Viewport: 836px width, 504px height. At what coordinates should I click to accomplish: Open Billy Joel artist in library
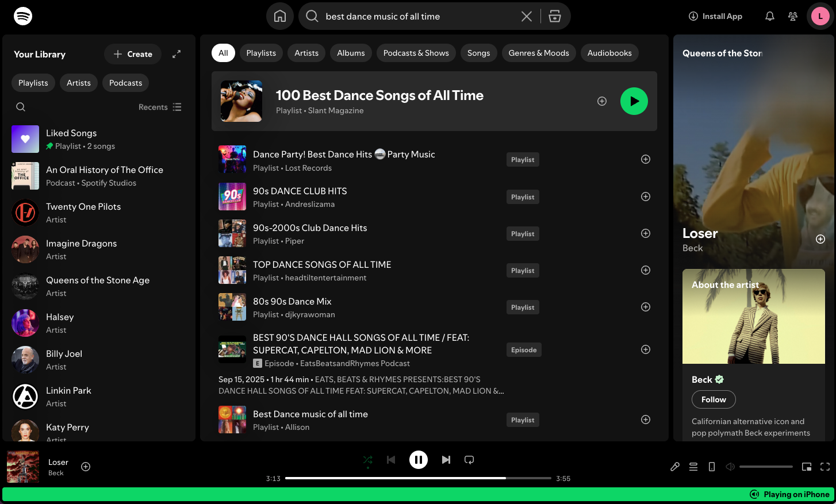(99, 360)
